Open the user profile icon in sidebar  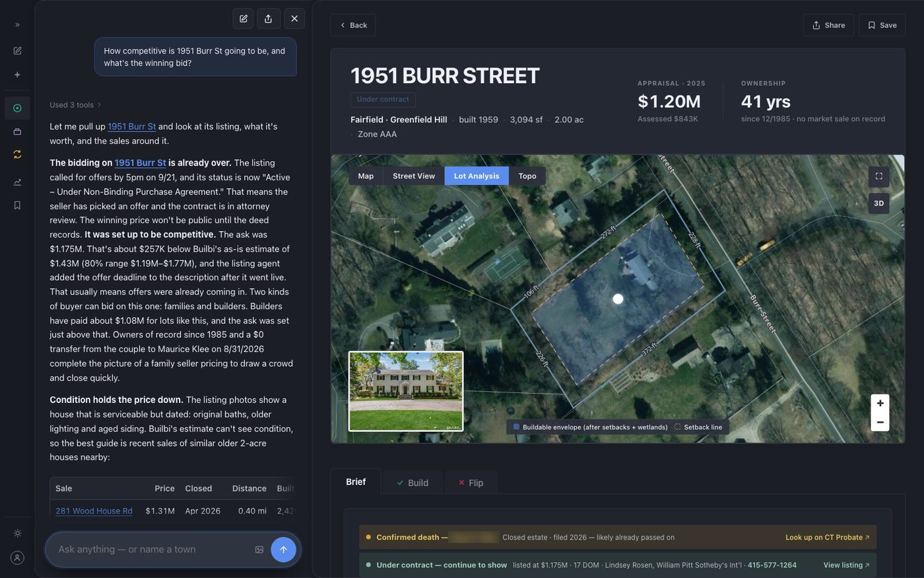pos(17,558)
